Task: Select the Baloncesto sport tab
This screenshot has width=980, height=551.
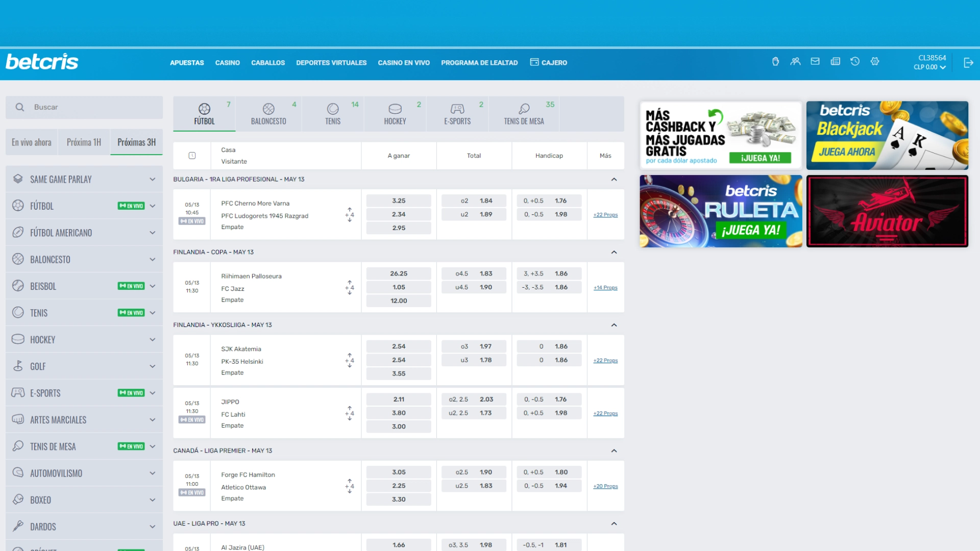Action: 268,114
